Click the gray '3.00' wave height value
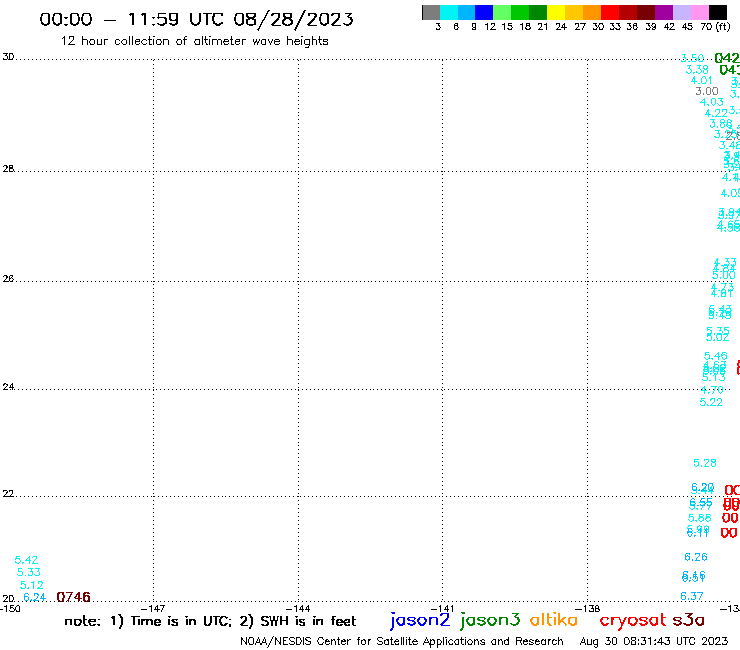 tap(707, 91)
